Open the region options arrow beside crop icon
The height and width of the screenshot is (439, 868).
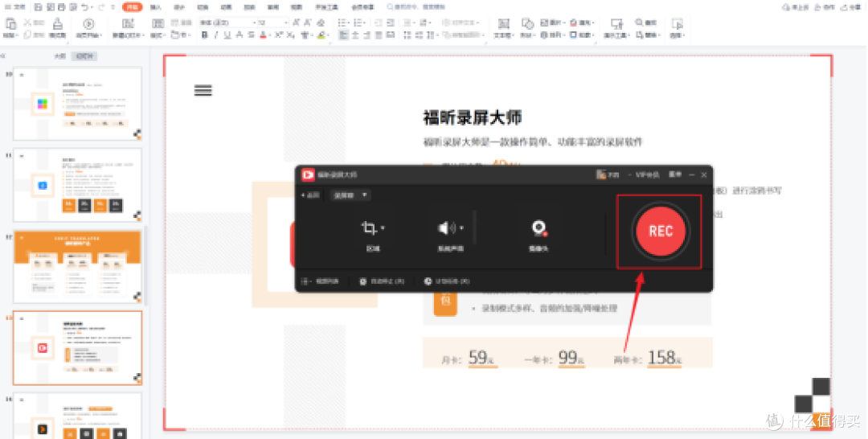[x=383, y=228]
